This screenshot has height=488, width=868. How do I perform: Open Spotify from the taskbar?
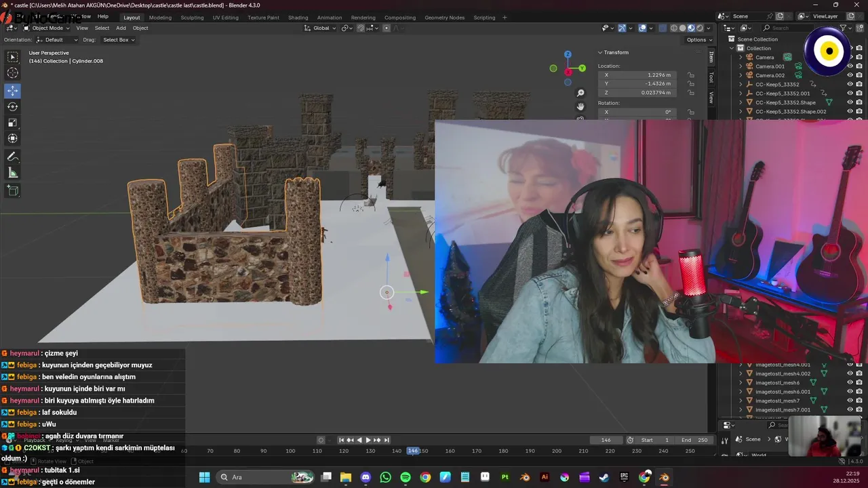pos(406,477)
